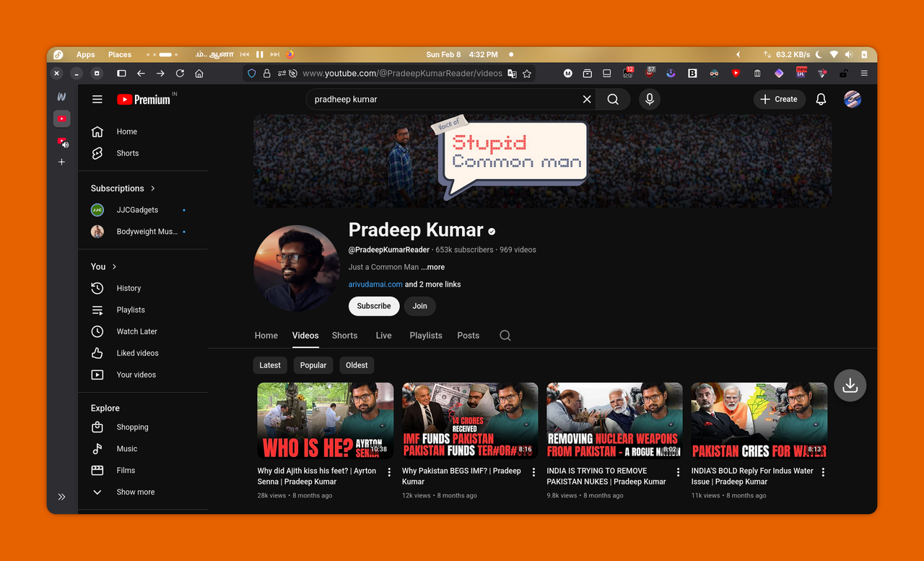Viewport: 924px width, 561px height.
Task: Click the Join membership button
Action: (x=420, y=306)
